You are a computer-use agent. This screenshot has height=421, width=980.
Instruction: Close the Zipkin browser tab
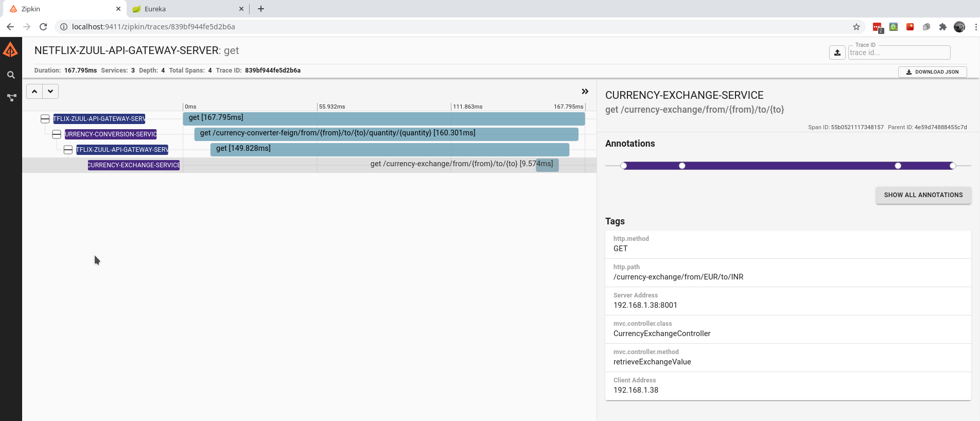(x=118, y=9)
